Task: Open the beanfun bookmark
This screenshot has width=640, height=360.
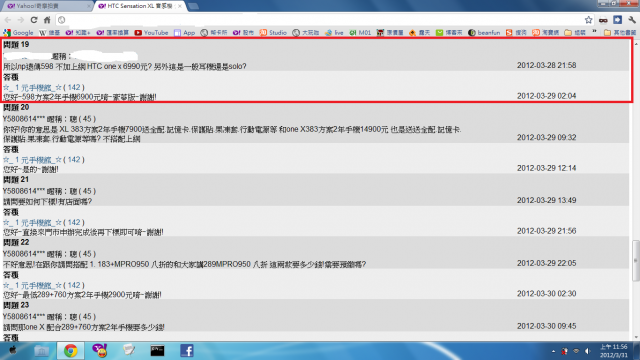Action: coord(484,33)
